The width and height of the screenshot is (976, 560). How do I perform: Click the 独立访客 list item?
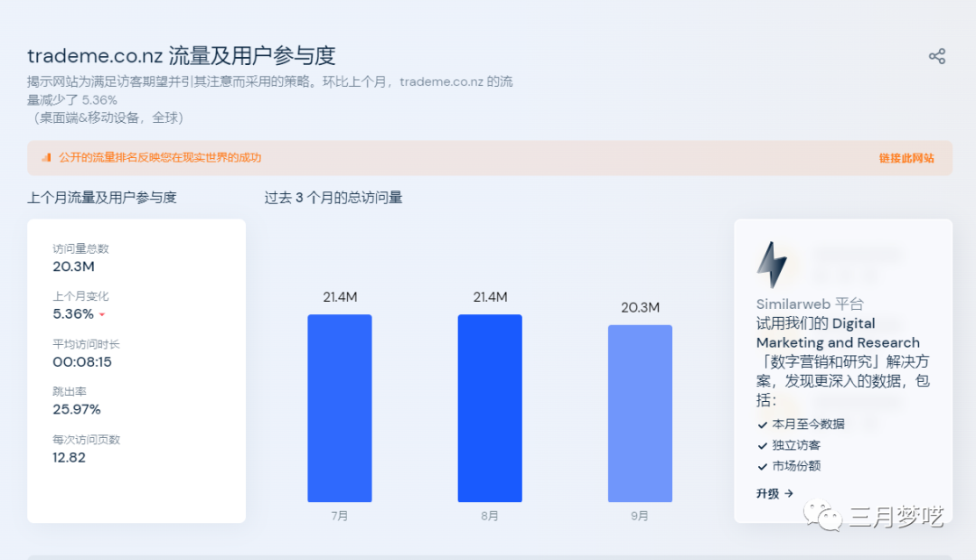[796, 445]
